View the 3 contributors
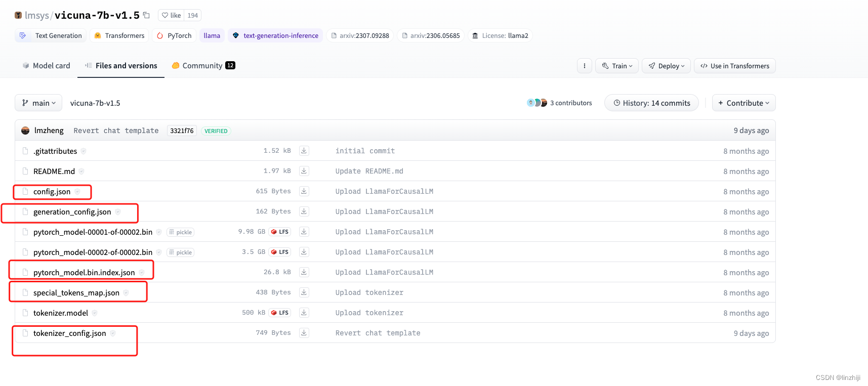Image resolution: width=868 pixels, height=386 pixels. 559,103
